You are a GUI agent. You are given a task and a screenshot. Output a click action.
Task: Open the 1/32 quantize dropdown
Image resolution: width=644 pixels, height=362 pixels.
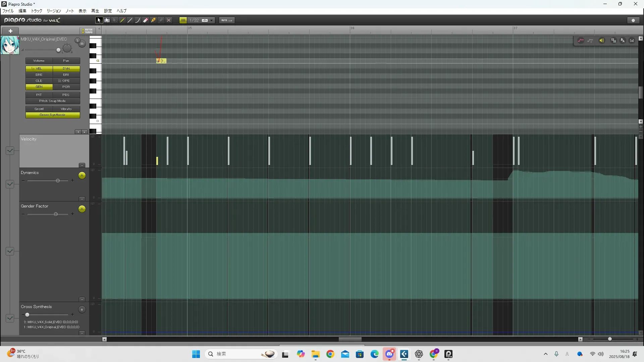(x=211, y=20)
